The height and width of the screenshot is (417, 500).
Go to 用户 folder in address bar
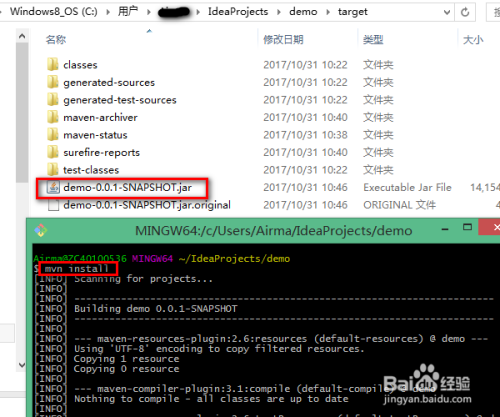click(x=128, y=12)
